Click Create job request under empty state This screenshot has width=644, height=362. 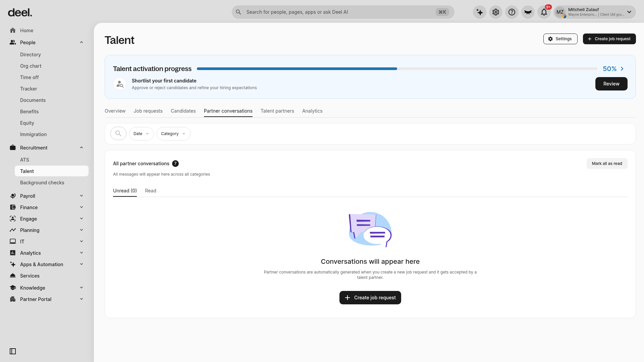click(370, 298)
